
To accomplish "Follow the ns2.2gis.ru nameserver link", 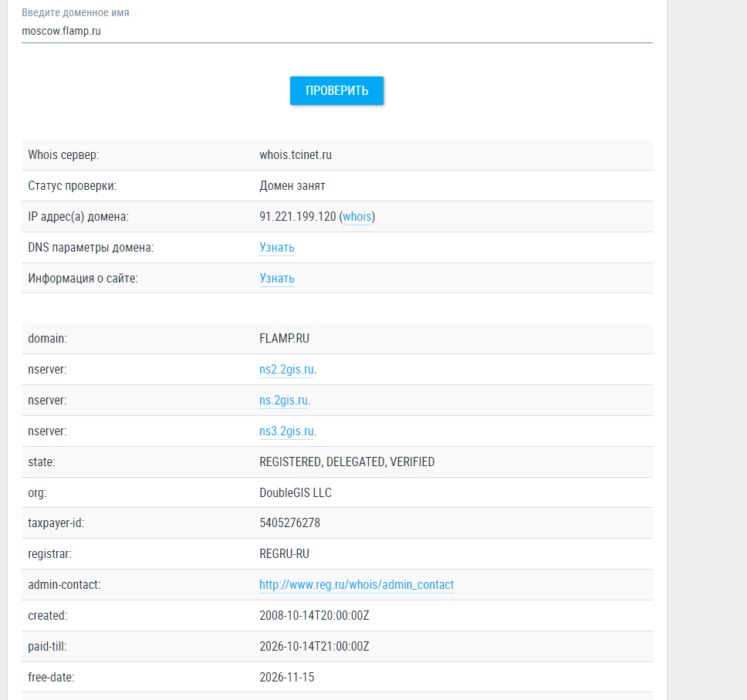I will pos(286,370).
